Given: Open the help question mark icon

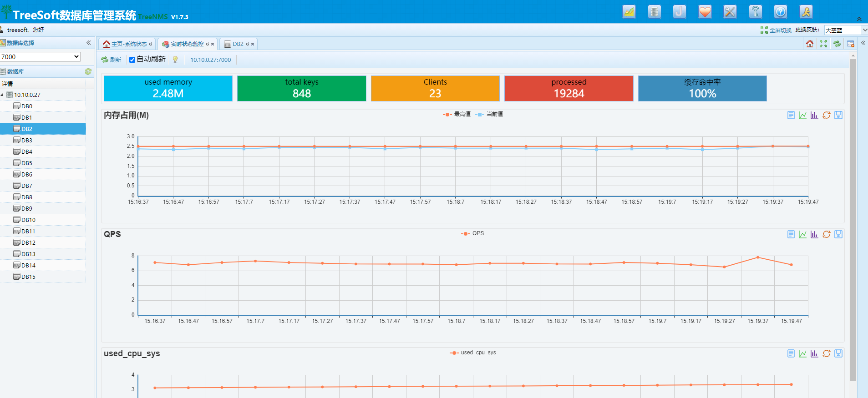Looking at the screenshot, I should click(781, 12).
